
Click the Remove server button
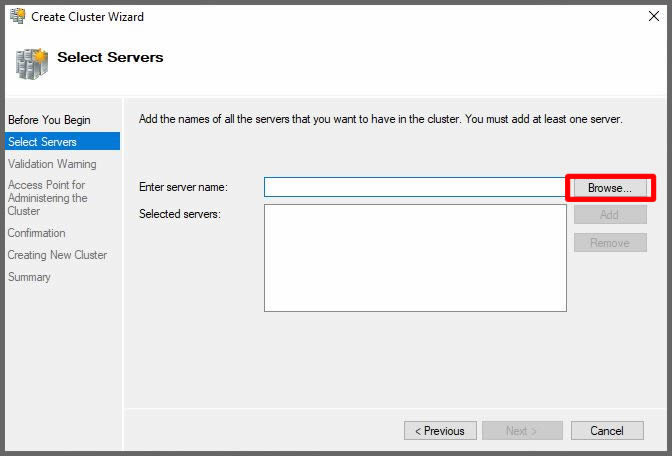click(610, 243)
